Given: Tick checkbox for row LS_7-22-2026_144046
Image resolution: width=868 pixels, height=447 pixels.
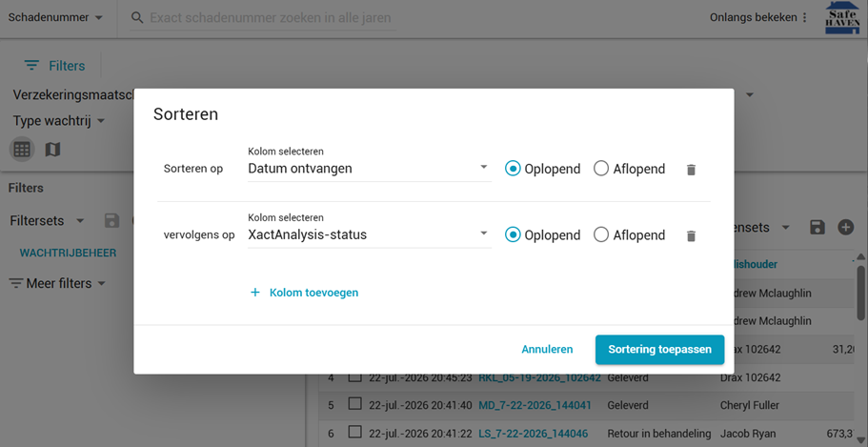Looking at the screenshot, I should [x=354, y=432].
